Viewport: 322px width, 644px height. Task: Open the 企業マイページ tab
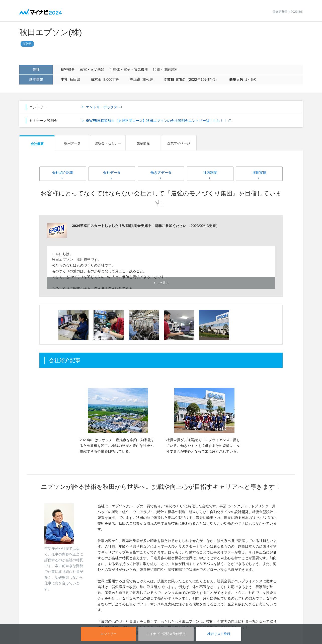coord(179,143)
